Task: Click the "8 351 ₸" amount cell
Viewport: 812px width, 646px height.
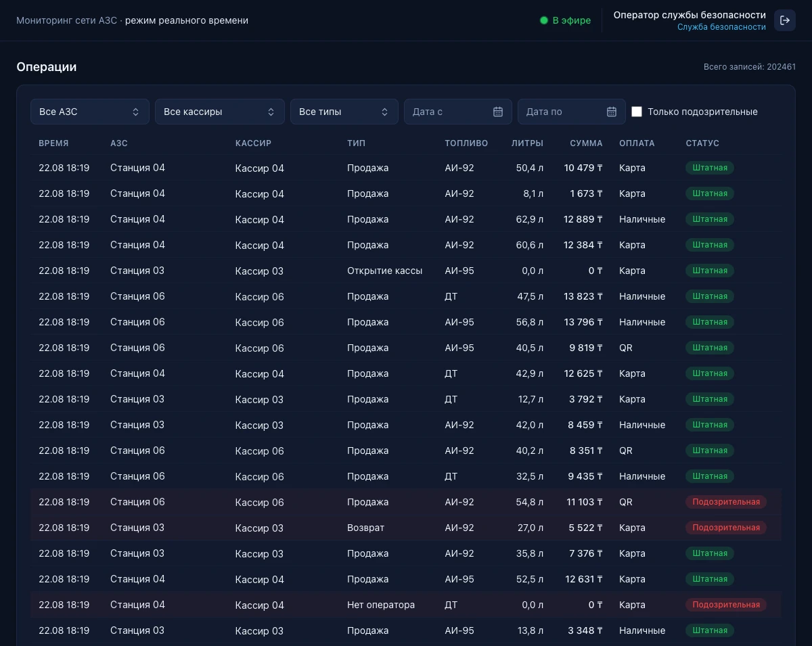Action: [x=586, y=451]
